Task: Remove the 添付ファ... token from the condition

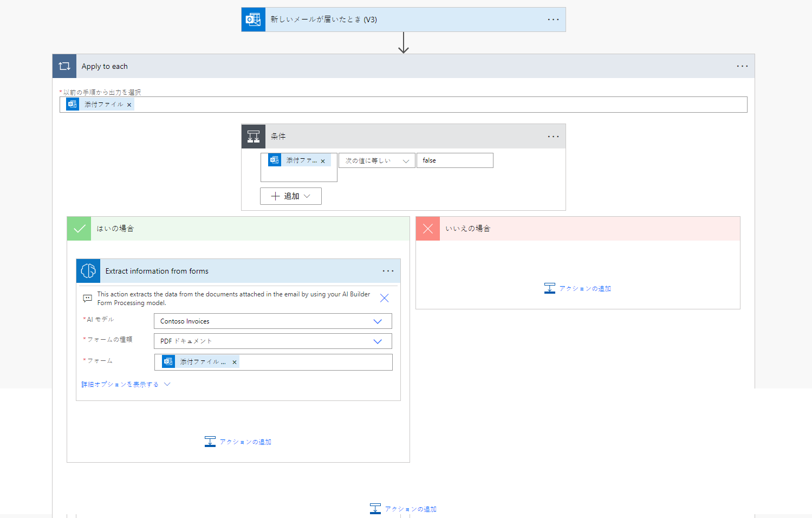Action: coord(323,161)
